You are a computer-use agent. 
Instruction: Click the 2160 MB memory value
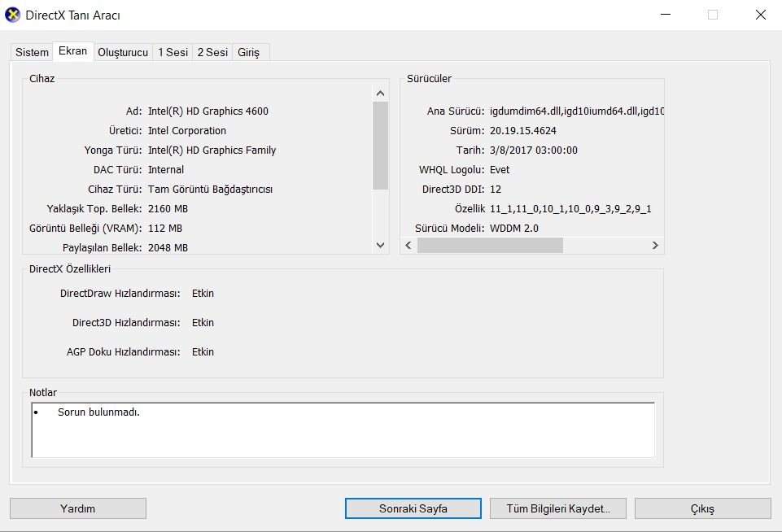pyautogui.click(x=168, y=209)
